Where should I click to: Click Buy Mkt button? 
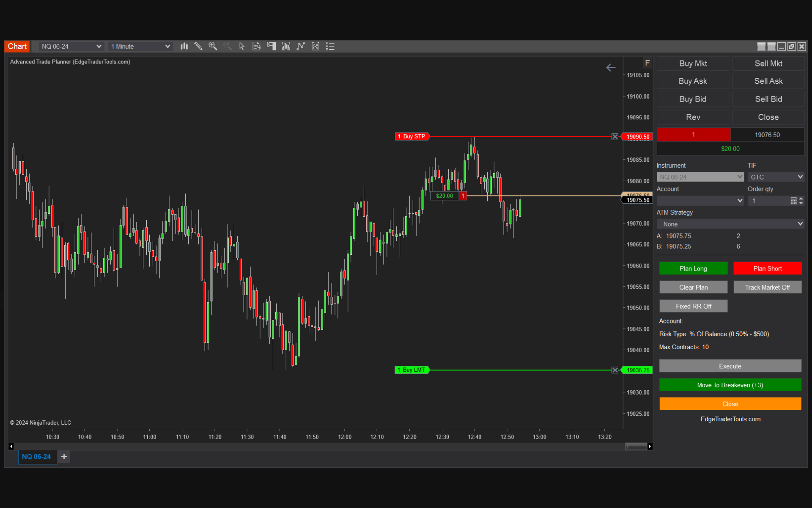pyautogui.click(x=693, y=63)
